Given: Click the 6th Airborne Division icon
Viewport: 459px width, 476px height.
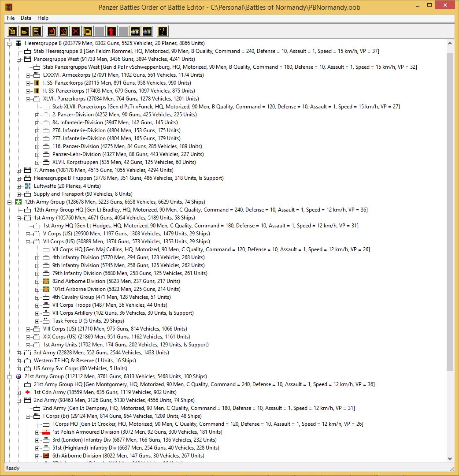Looking at the screenshot, I should [x=46, y=456].
